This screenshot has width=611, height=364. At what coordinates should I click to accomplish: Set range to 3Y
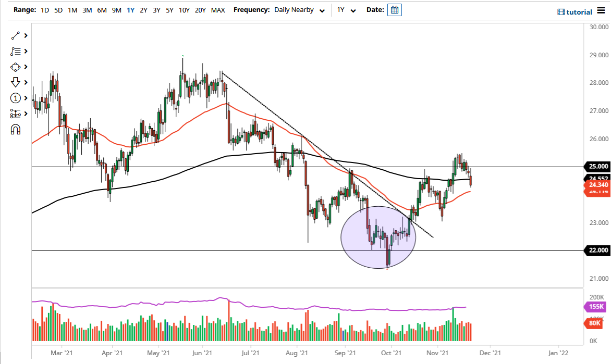(x=156, y=10)
